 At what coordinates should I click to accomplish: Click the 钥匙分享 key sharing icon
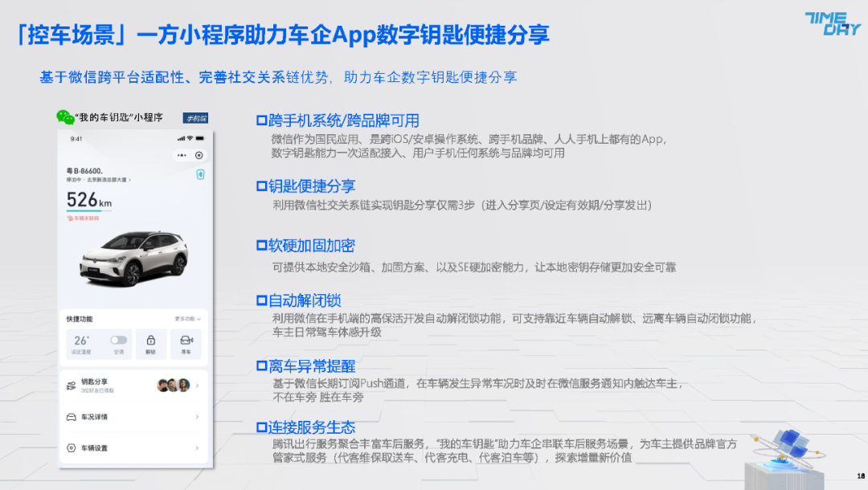(72, 386)
